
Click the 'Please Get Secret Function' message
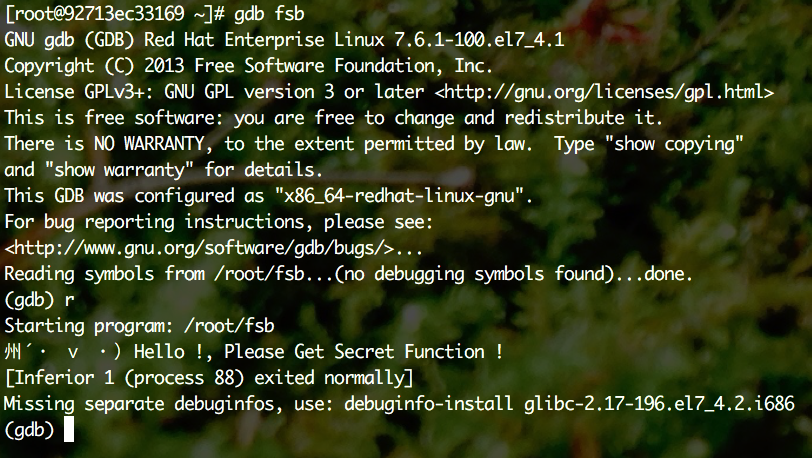(x=363, y=352)
